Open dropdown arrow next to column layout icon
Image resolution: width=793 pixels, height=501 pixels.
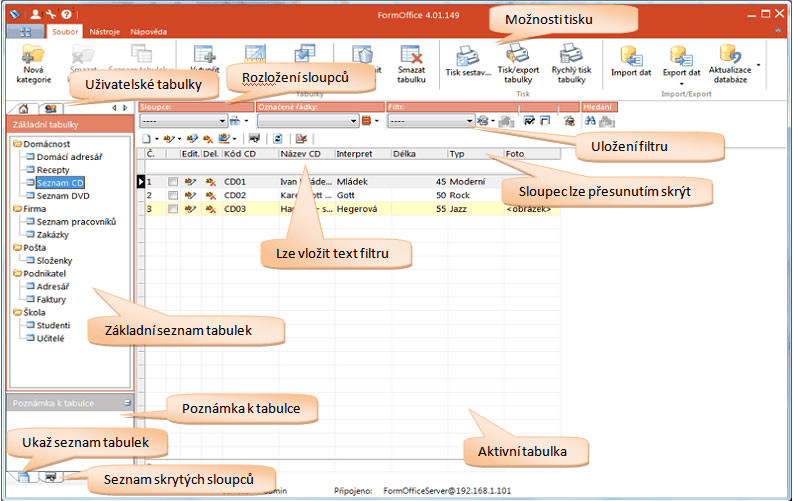coord(246,121)
